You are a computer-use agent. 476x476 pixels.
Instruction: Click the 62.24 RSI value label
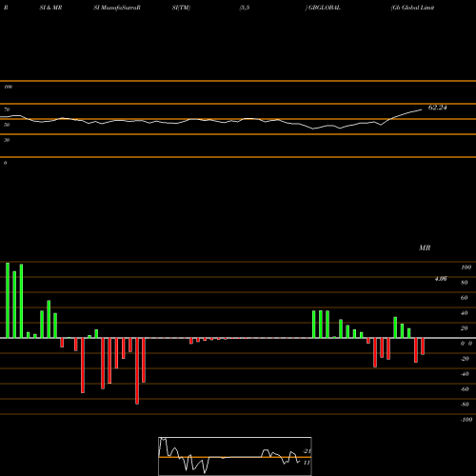pyautogui.click(x=438, y=108)
